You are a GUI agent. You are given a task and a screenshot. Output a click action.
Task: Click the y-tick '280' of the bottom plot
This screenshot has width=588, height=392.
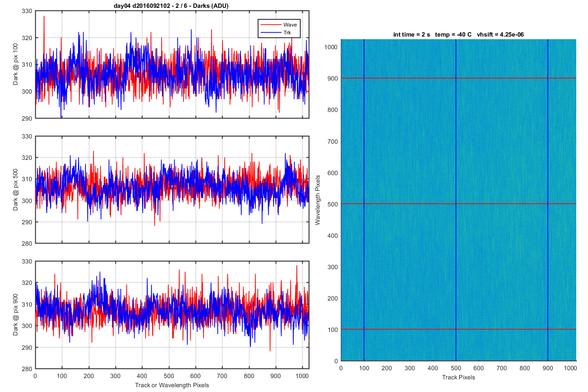27,368
